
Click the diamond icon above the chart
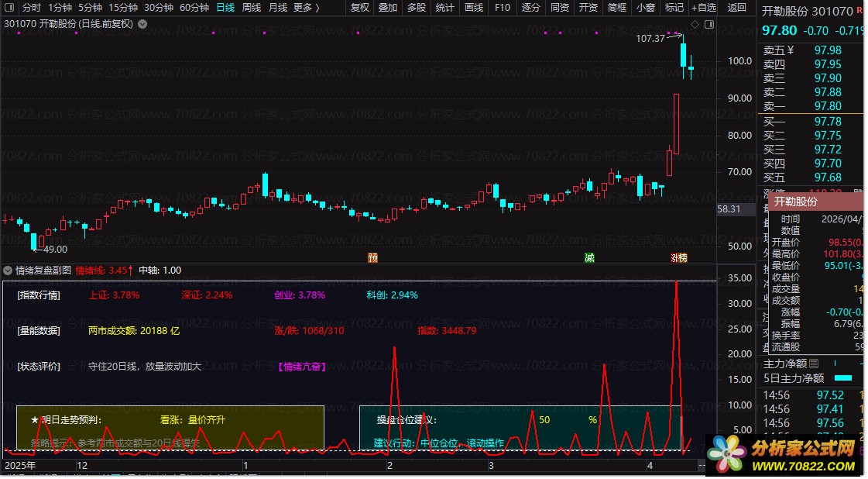pos(695,25)
